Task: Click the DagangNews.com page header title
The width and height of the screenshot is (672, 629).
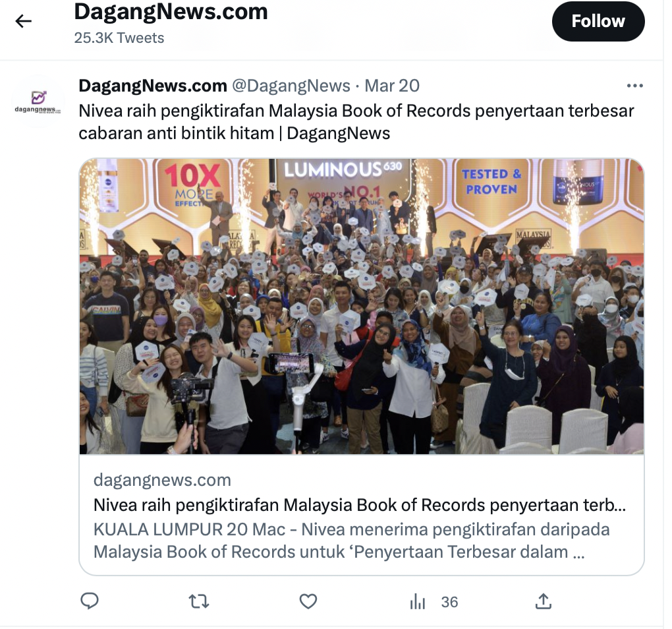Action: click(x=171, y=12)
